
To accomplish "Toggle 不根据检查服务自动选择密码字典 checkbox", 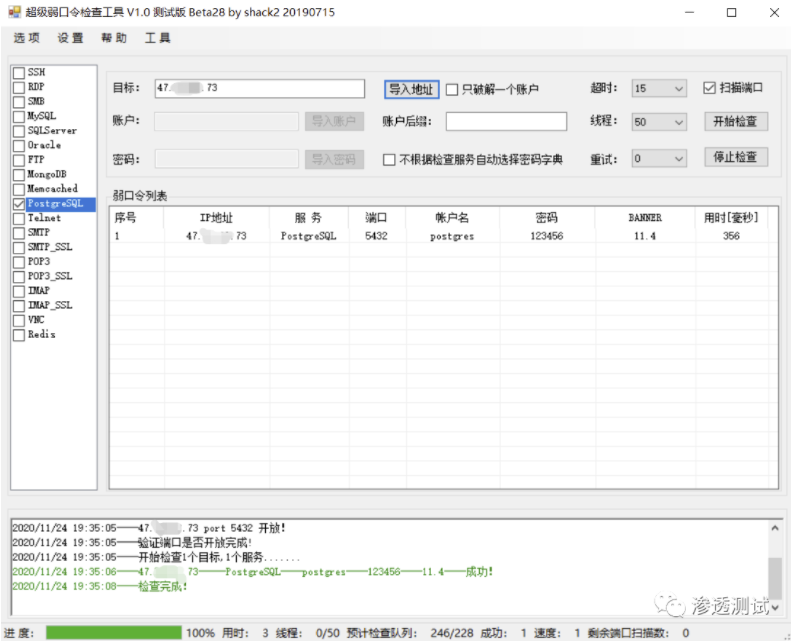I will [390, 160].
